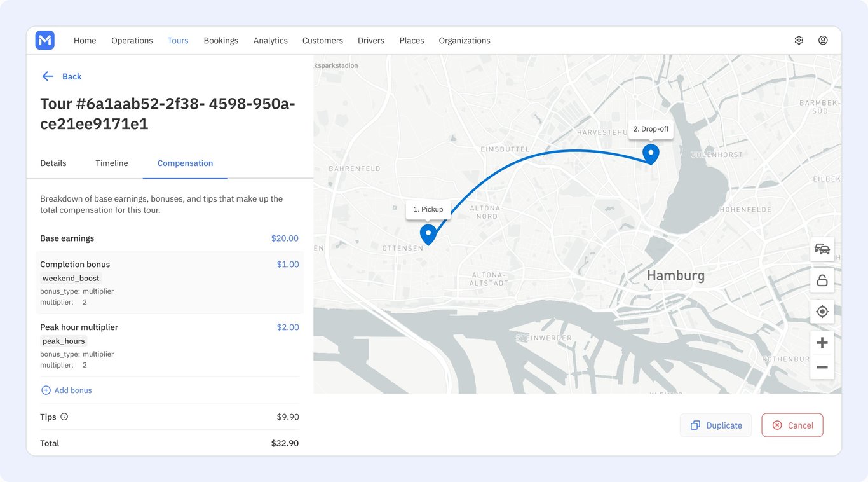The height and width of the screenshot is (482, 868).
Task: Click the Add bonus plus icon
Action: tap(46, 390)
